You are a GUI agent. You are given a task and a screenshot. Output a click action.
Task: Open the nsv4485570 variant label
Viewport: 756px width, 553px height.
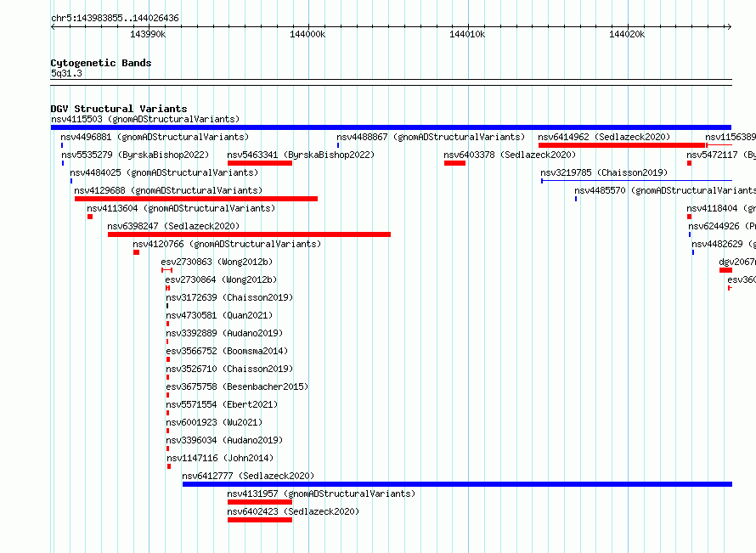point(665,190)
